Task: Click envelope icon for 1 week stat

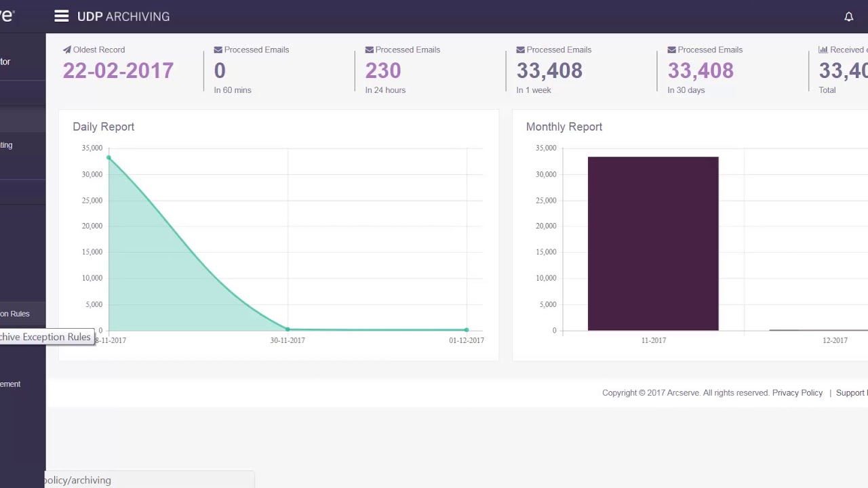Action: 521,49
